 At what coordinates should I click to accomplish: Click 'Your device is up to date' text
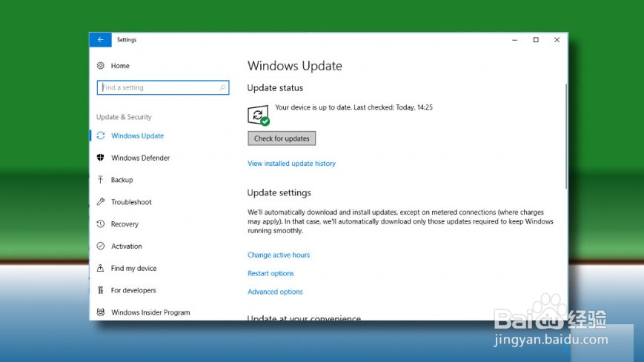click(x=313, y=107)
